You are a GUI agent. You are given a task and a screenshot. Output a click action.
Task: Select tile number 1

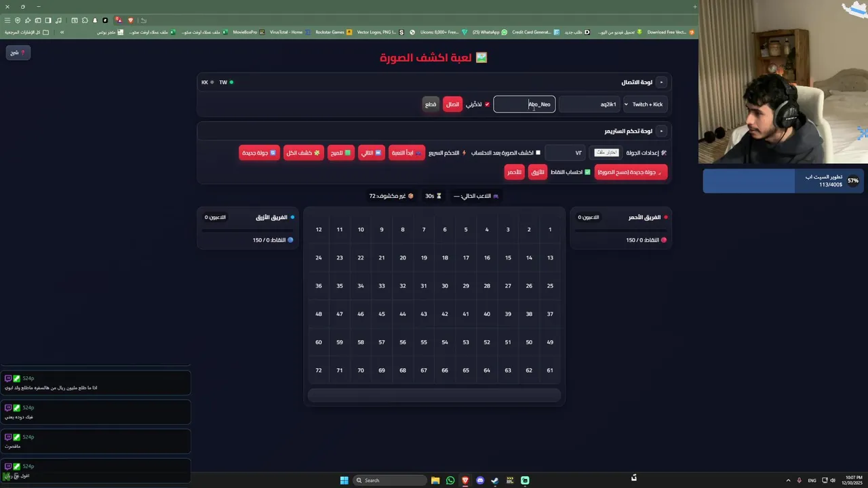[550, 229]
